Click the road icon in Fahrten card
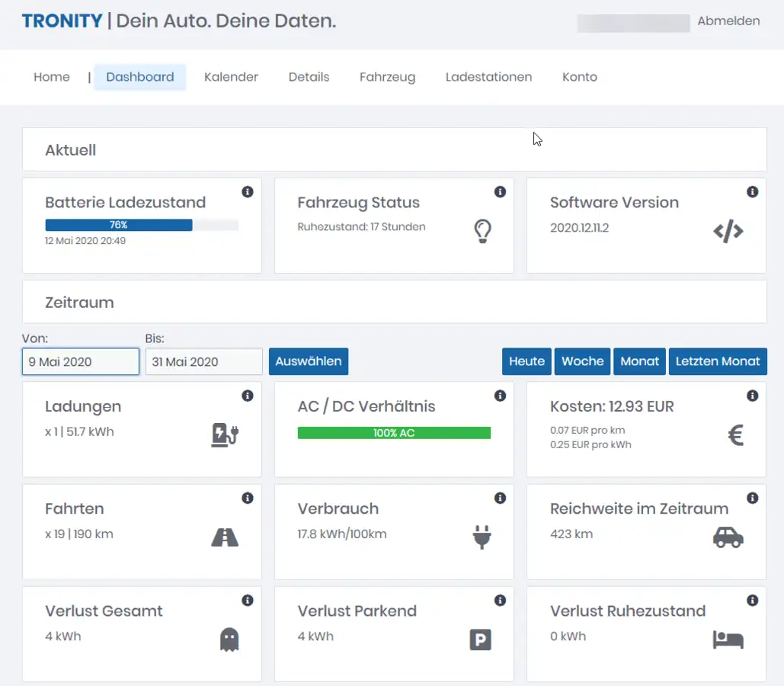The height and width of the screenshot is (686, 784). (x=225, y=537)
